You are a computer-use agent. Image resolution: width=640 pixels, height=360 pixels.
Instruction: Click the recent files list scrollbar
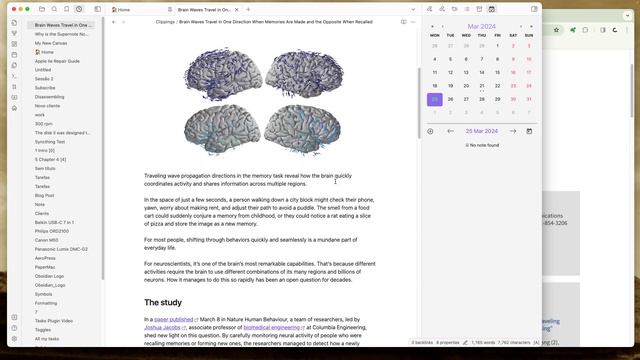point(103,149)
